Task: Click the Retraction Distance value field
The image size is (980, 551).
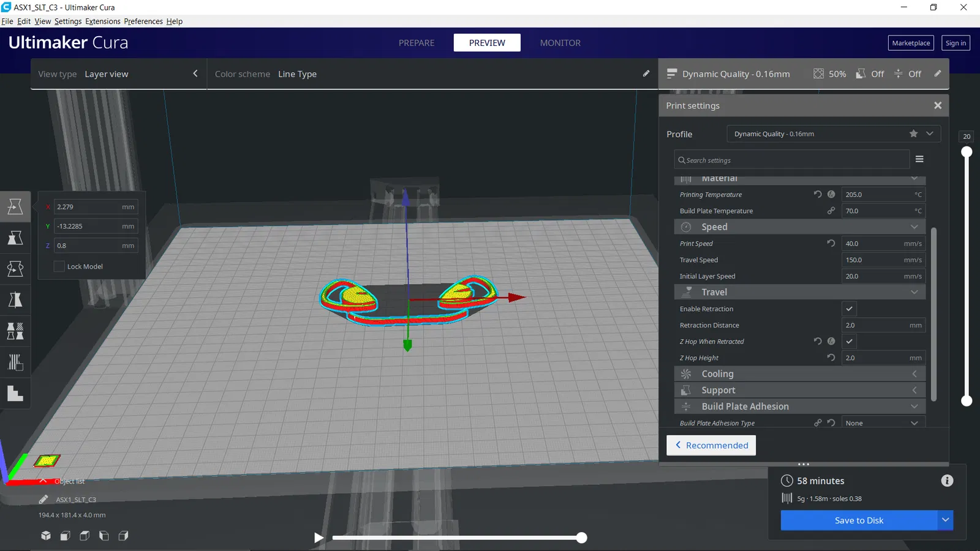Action: [x=883, y=325]
